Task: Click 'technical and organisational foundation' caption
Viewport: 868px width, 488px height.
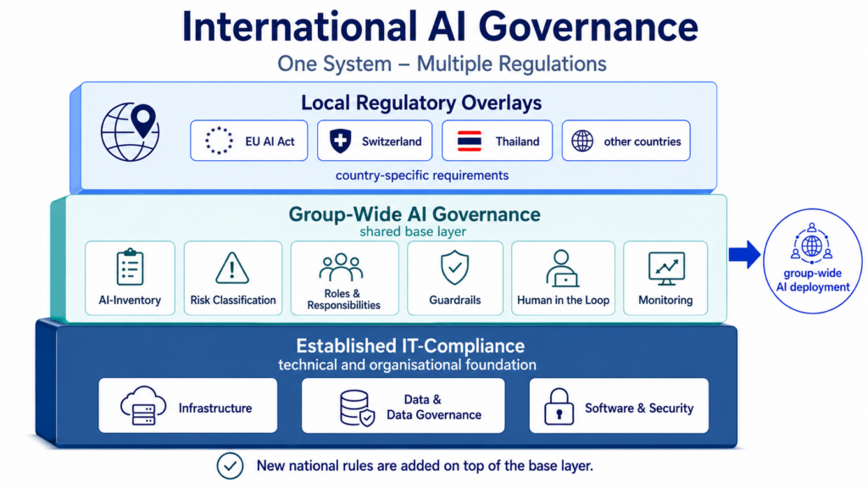Action: pyautogui.click(x=407, y=365)
